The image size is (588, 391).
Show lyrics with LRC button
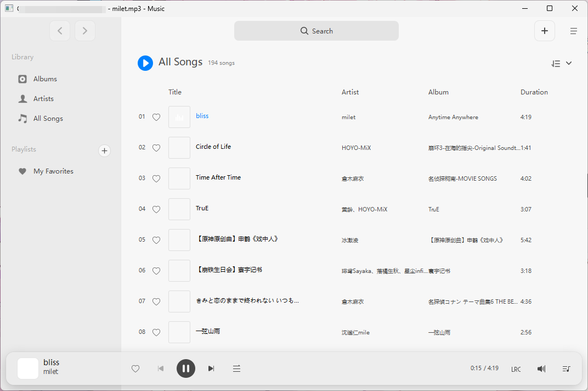click(x=516, y=369)
